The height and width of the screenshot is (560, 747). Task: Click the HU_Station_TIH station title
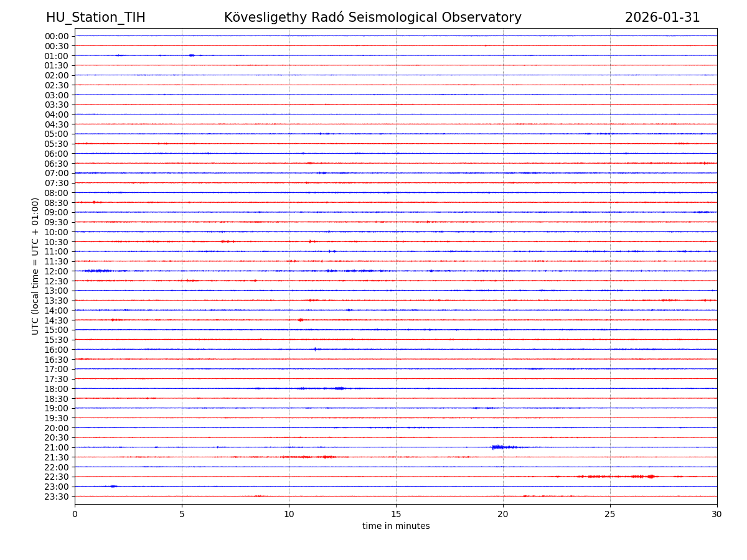click(x=95, y=18)
